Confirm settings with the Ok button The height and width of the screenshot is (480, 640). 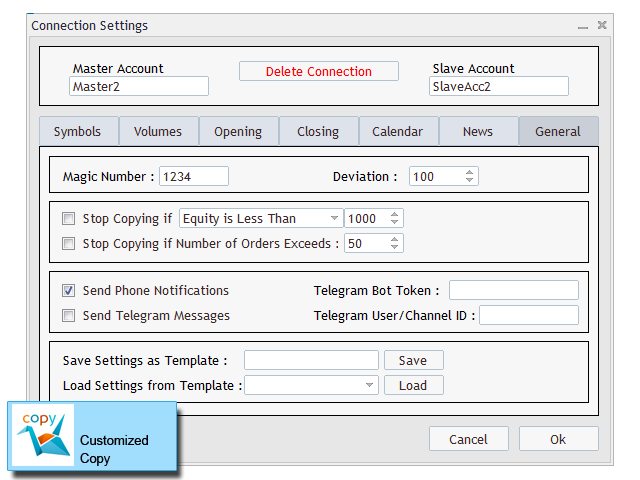[559, 439]
